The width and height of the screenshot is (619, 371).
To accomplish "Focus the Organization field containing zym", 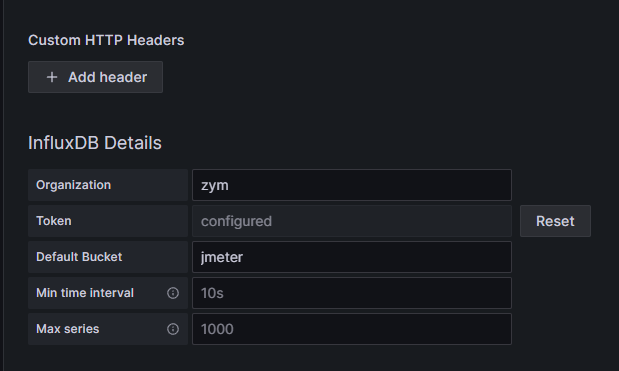I will (x=352, y=185).
